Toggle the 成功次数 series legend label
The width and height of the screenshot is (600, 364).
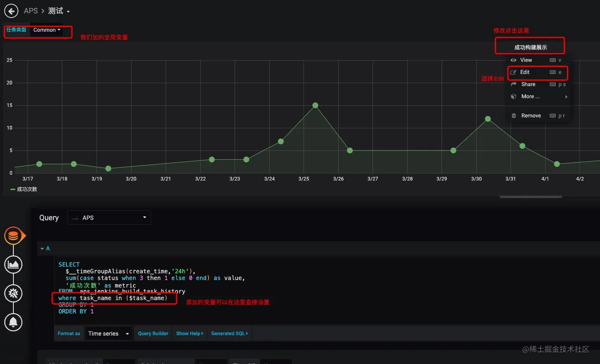tap(27, 189)
